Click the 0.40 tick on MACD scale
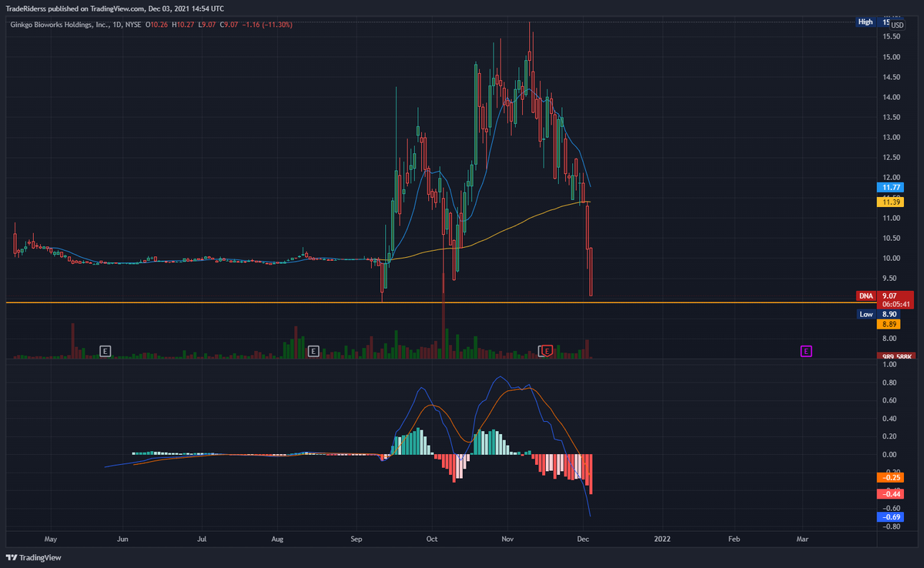The image size is (924, 568). pos(891,419)
